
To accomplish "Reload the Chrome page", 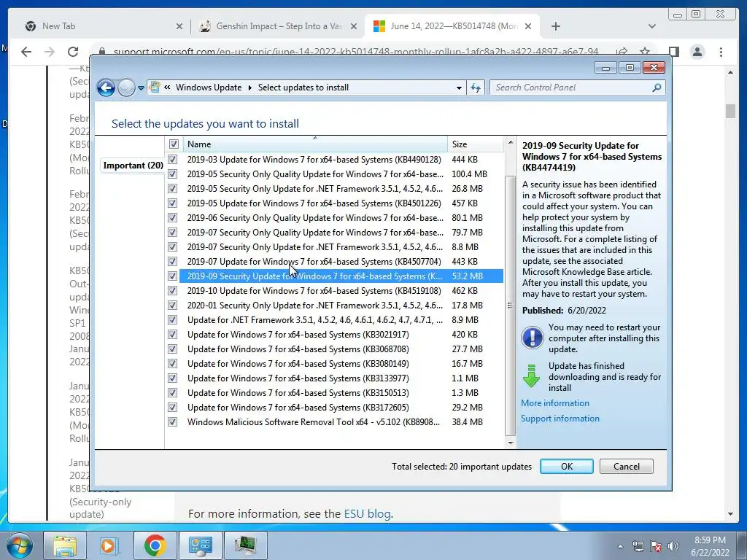I will 73,52.
